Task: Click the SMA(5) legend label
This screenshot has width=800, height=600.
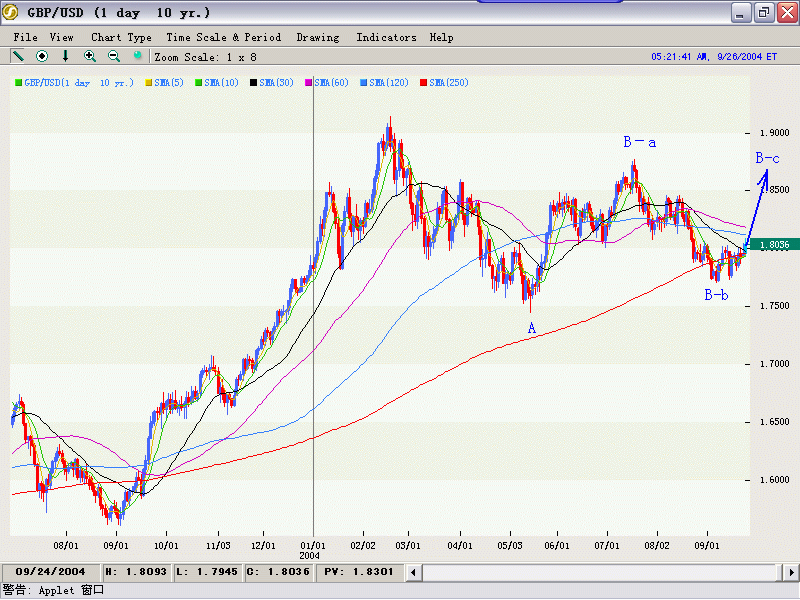Action: pos(169,83)
